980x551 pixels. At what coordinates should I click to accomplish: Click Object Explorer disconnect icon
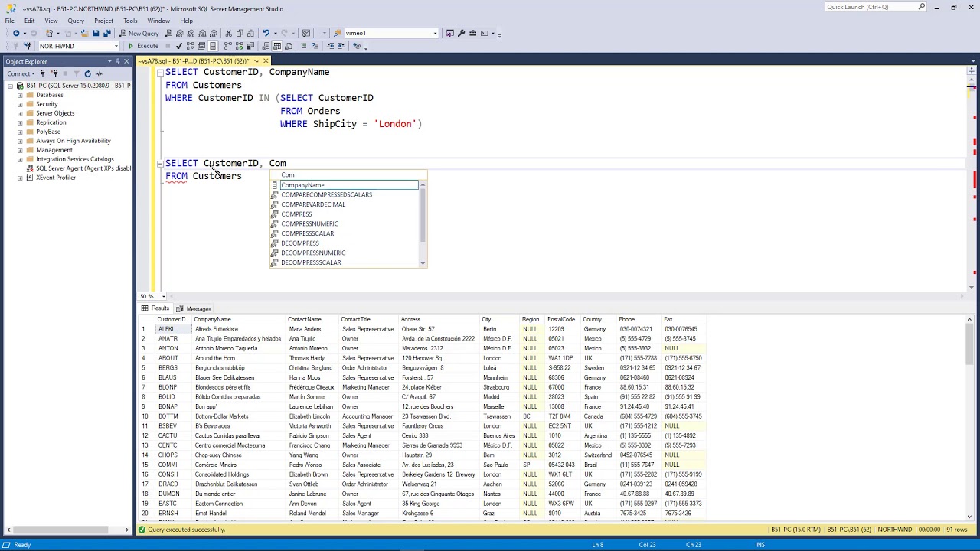pos(54,73)
